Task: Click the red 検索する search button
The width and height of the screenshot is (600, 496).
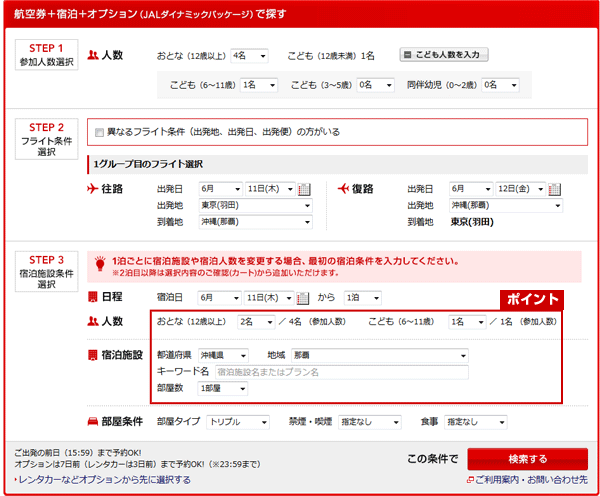Action: [x=527, y=459]
